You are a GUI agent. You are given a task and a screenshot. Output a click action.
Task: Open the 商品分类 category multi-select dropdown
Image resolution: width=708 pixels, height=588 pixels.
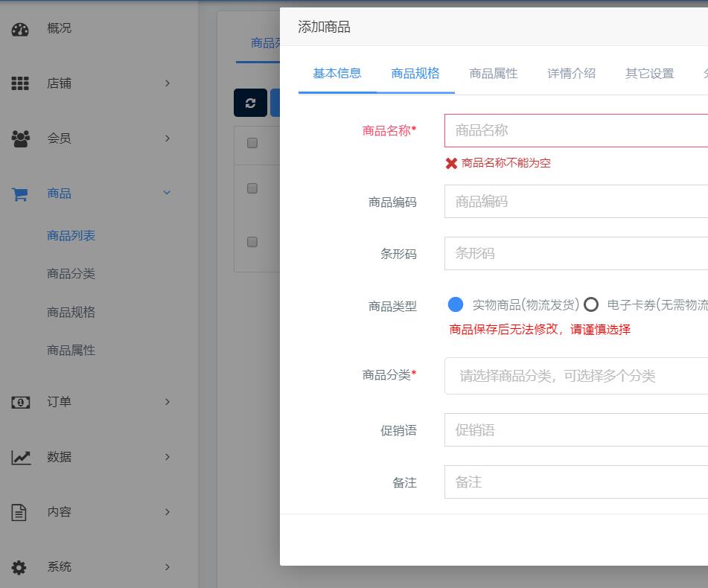pyautogui.click(x=576, y=376)
